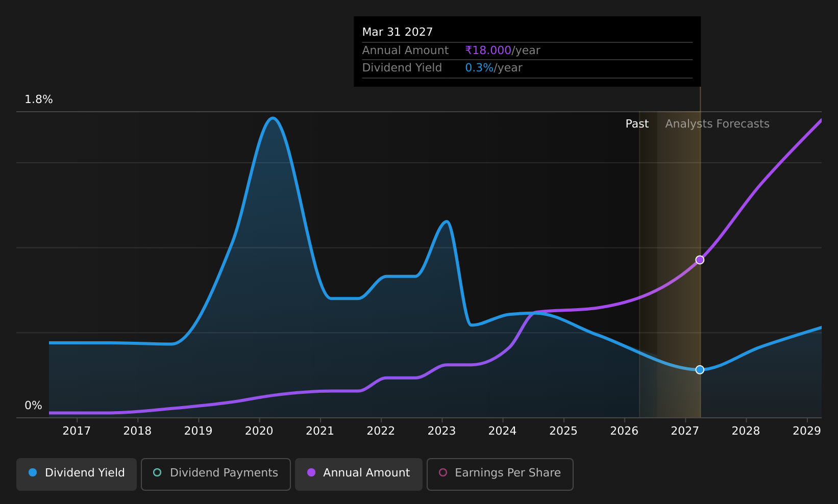Click the 2028 x-axis label
The height and width of the screenshot is (504, 838).
click(x=746, y=431)
